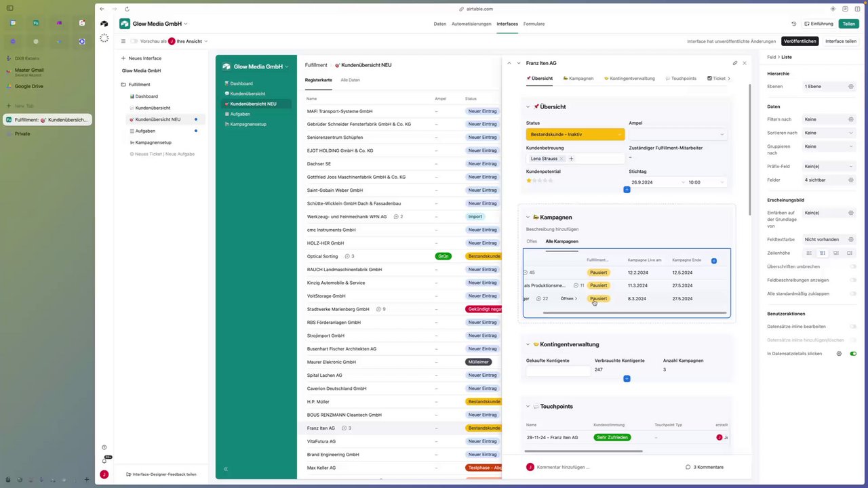Open the gear settings for Filtern nach
868x488 pixels.
click(851, 119)
